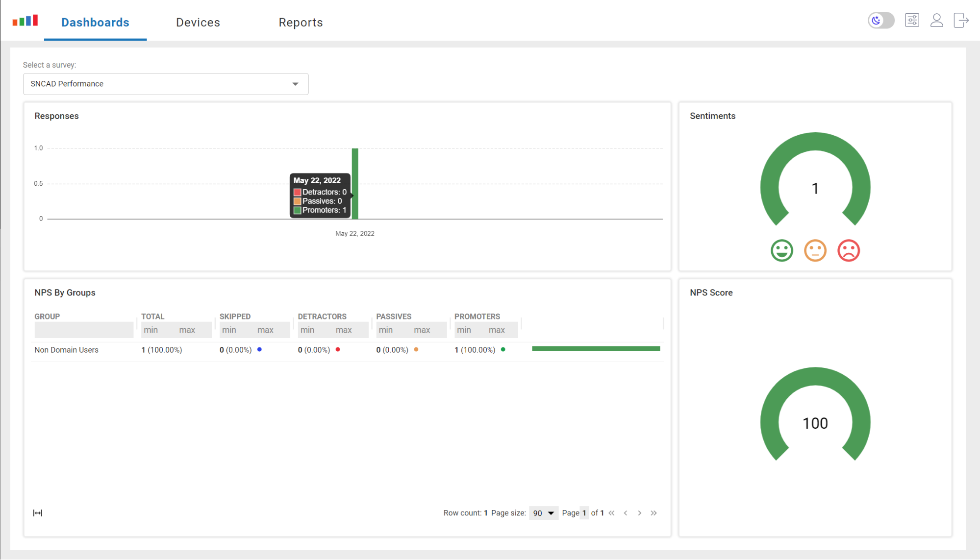980x560 pixels.
Task: Click the Group filter input field
Action: click(x=84, y=330)
